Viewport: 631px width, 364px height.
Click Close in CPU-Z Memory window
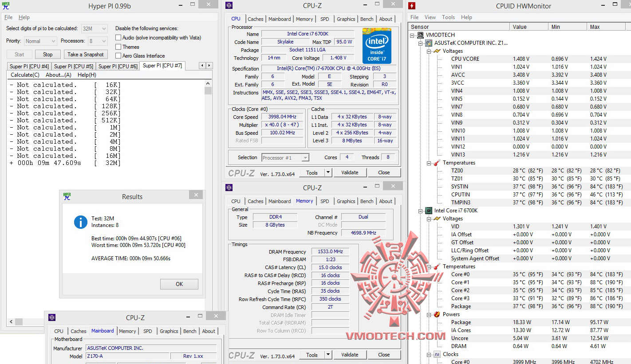[384, 355]
